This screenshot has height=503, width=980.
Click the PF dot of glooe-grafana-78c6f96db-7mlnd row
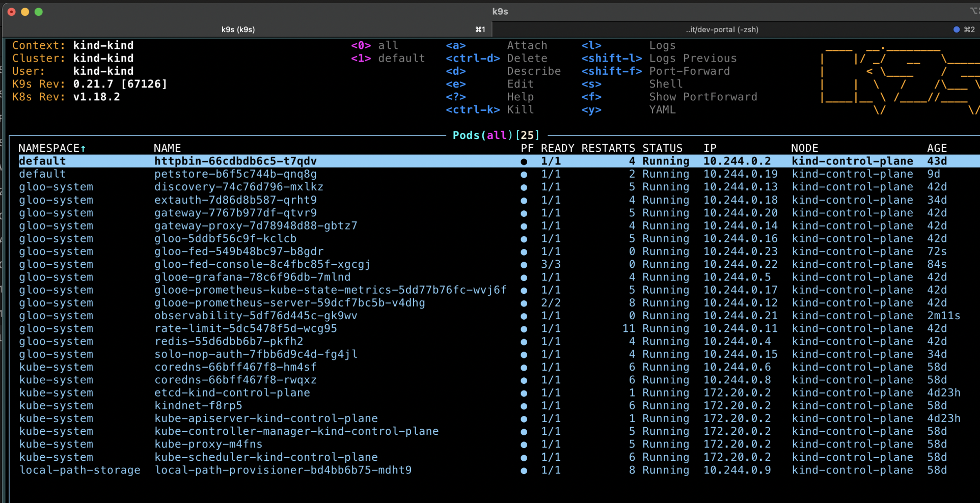click(524, 277)
